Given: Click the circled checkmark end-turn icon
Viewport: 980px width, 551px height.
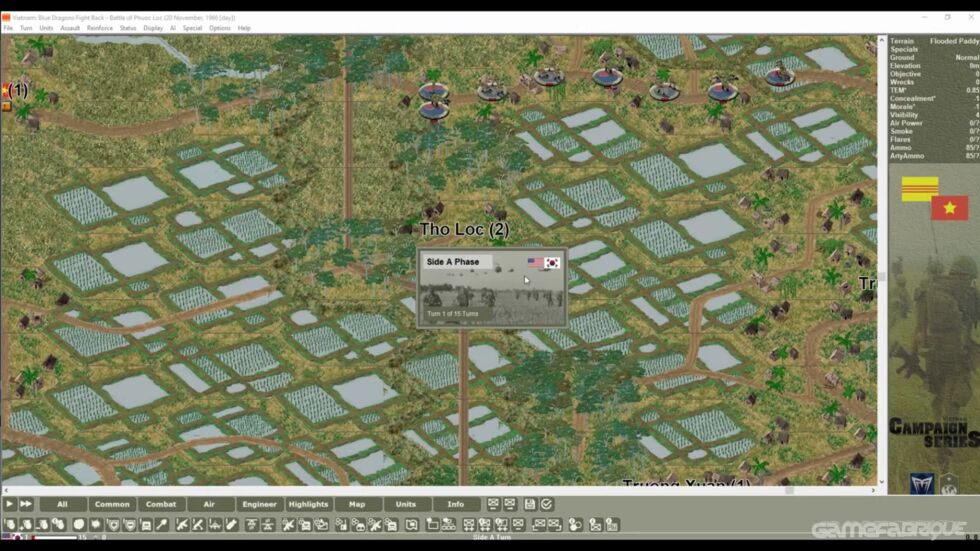Looking at the screenshot, I should (546, 504).
